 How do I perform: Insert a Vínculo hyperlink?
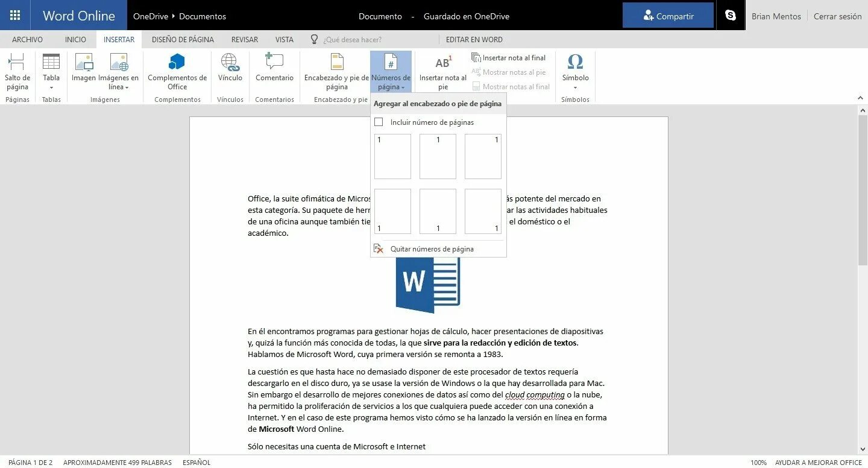click(x=230, y=68)
